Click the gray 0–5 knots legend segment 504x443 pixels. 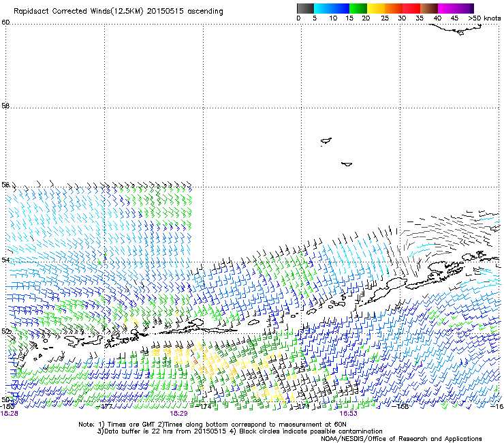(305, 8)
